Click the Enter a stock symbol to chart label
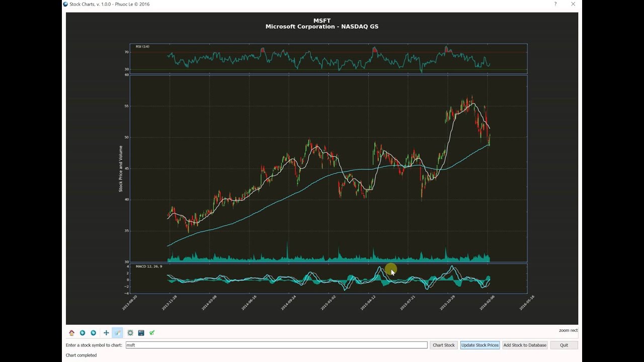 click(94, 345)
